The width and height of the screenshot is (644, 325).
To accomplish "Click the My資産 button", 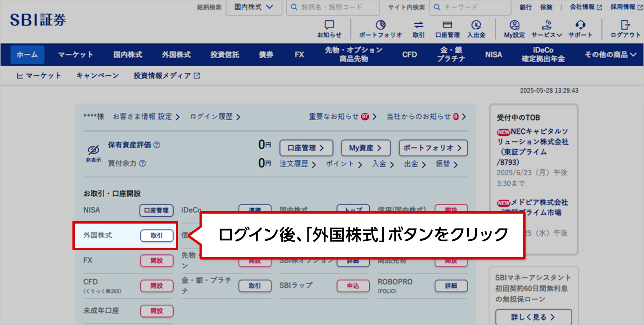I will tap(366, 148).
